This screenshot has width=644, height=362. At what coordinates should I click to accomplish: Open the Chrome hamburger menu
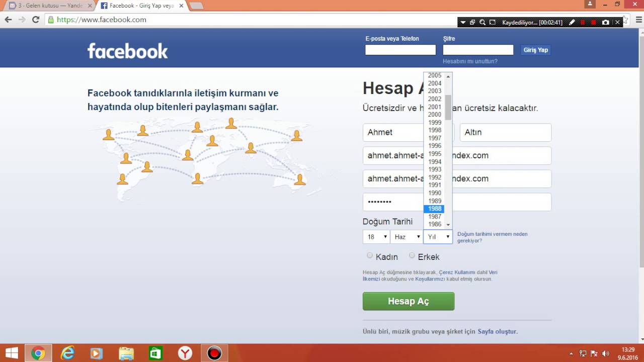(x=639, y=20)
